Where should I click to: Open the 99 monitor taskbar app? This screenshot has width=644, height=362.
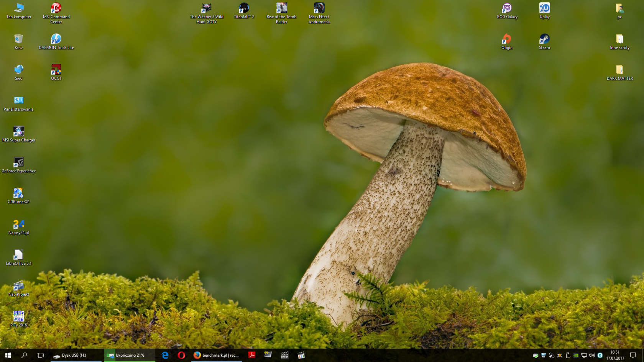coord(268,355)
